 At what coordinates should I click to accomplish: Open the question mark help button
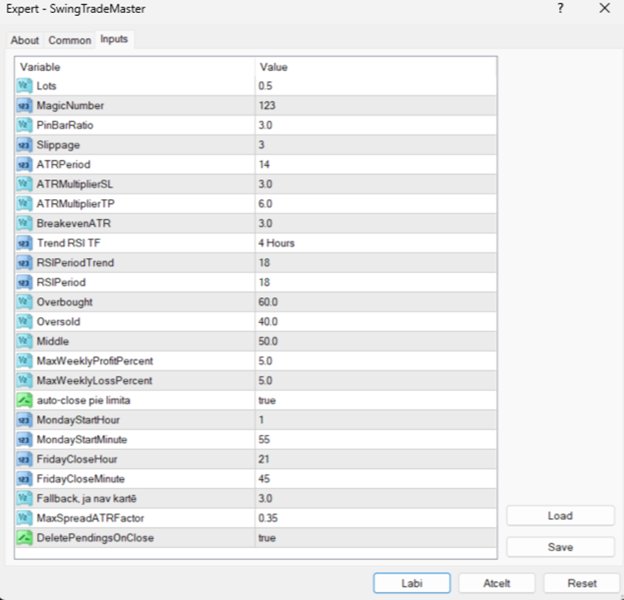[x=560, y=8]
